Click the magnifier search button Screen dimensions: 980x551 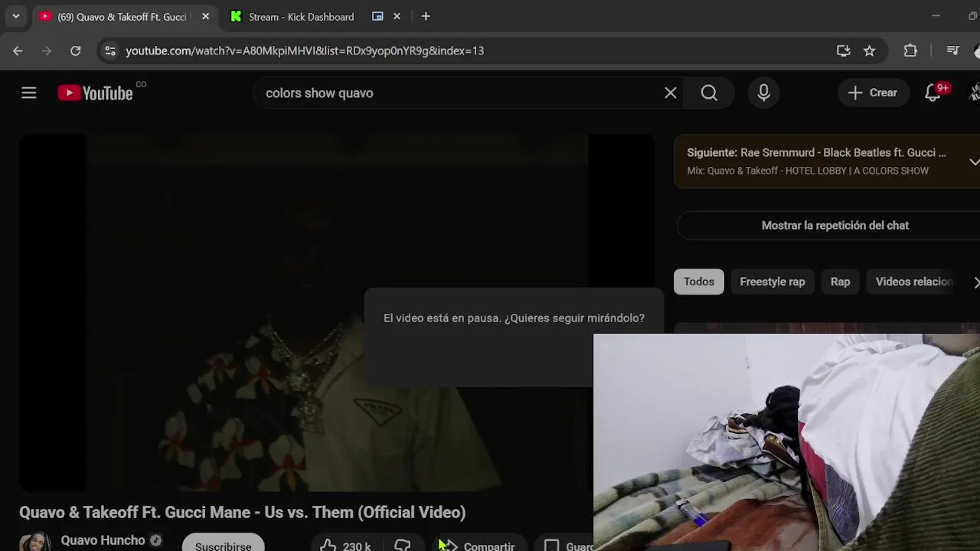point(709,93)
